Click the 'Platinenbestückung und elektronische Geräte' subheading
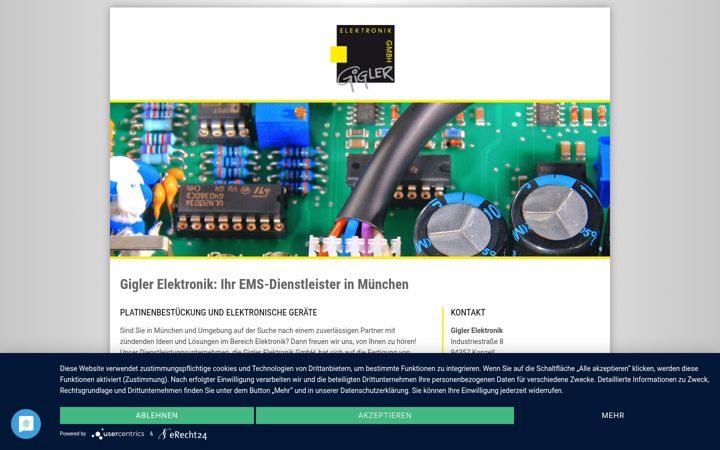 219,312
